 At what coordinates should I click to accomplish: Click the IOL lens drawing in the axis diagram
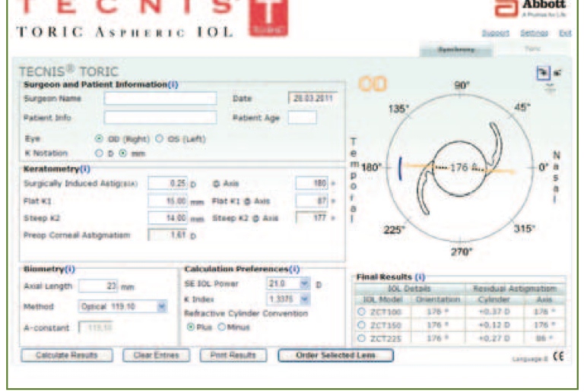[459, 169]
